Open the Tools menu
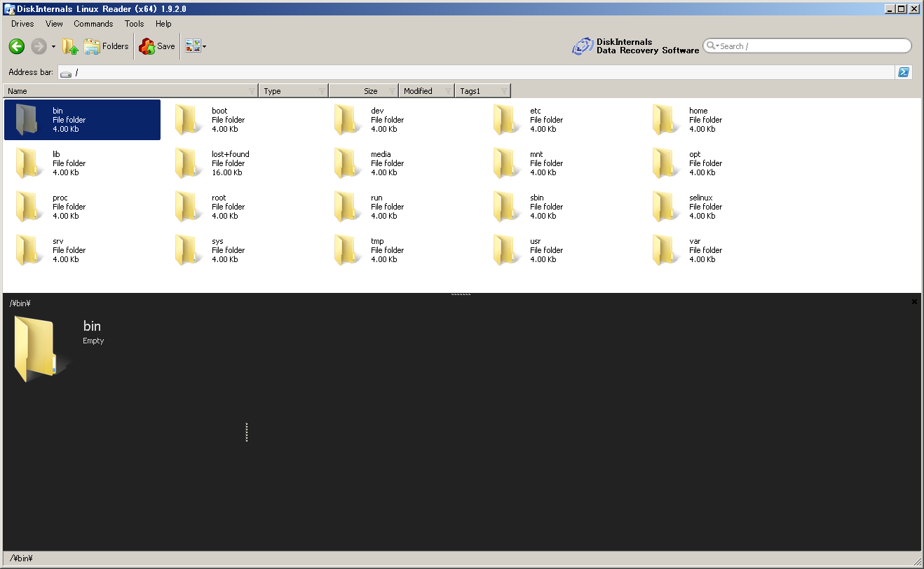This screenshot has width=924, height=569. pos(134,24)
